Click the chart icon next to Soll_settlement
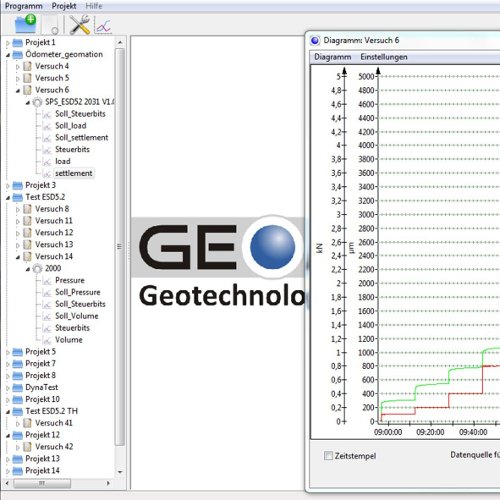The width and height of the screenshot is (500, 500). 47,138
